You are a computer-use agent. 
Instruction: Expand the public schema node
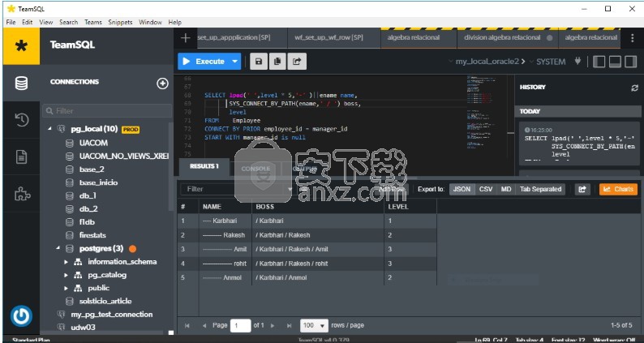tap(66, 288)
